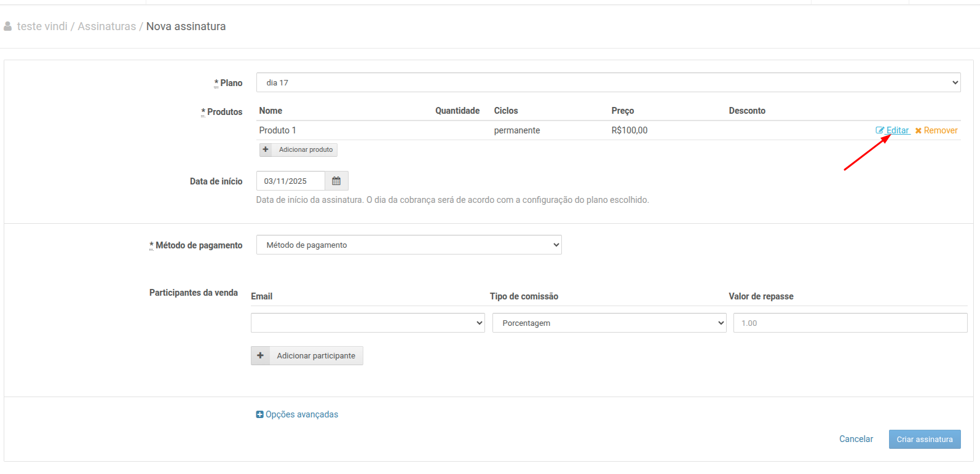The width and height of the screenshot is (980, 474).
Task: Click the Data de início date field
Action: point(291,181)
